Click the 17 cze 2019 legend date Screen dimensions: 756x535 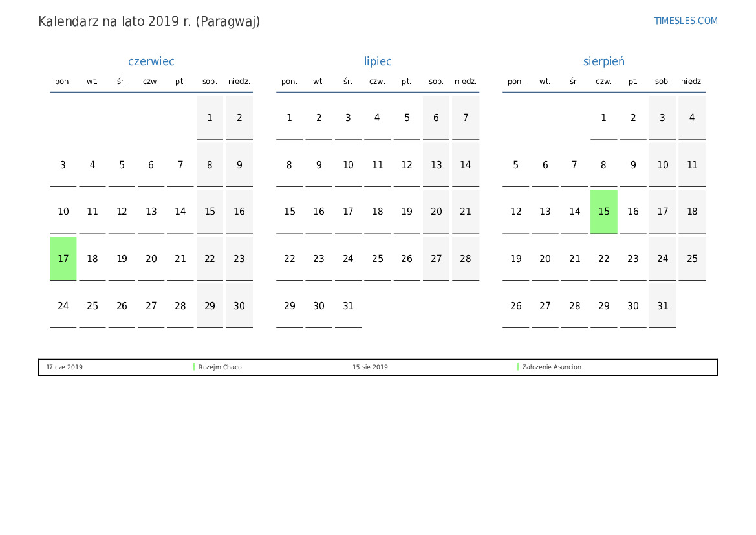(x=64, y=367)
